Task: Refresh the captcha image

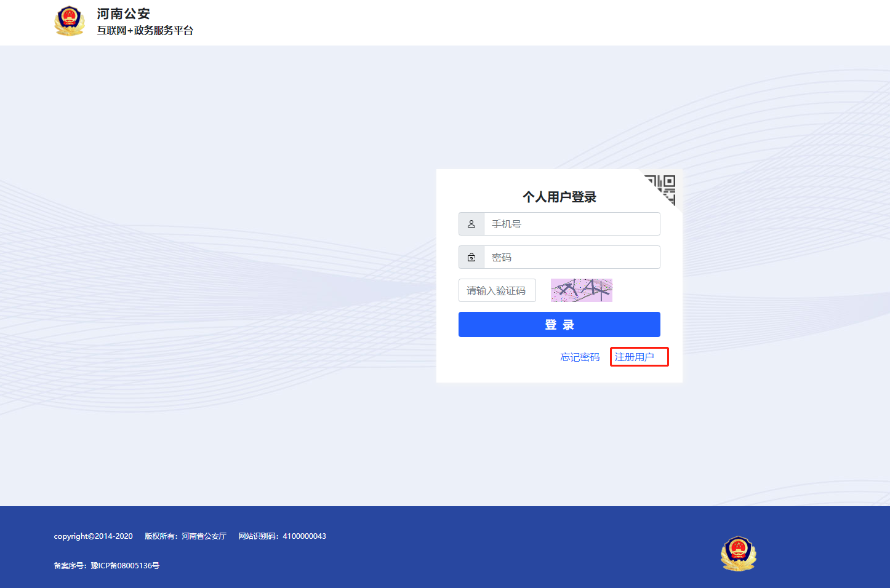Action: (x=581, y=290)
